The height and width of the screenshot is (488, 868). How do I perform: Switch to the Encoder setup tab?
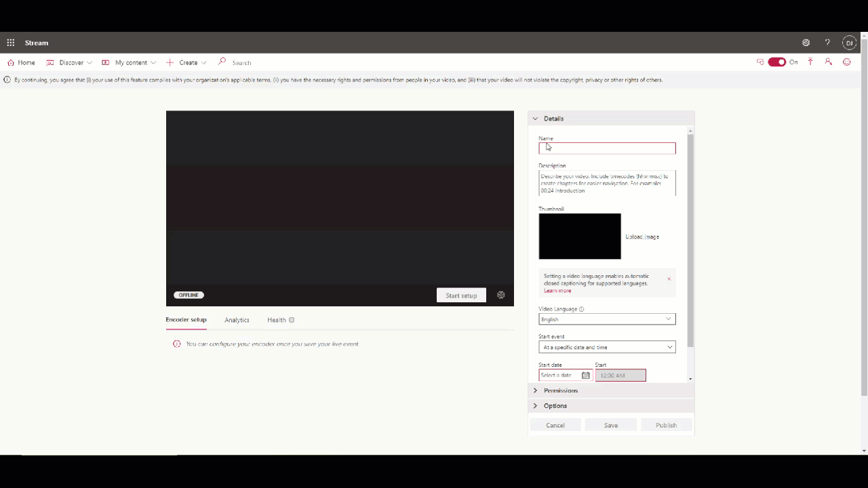[186, 320]
